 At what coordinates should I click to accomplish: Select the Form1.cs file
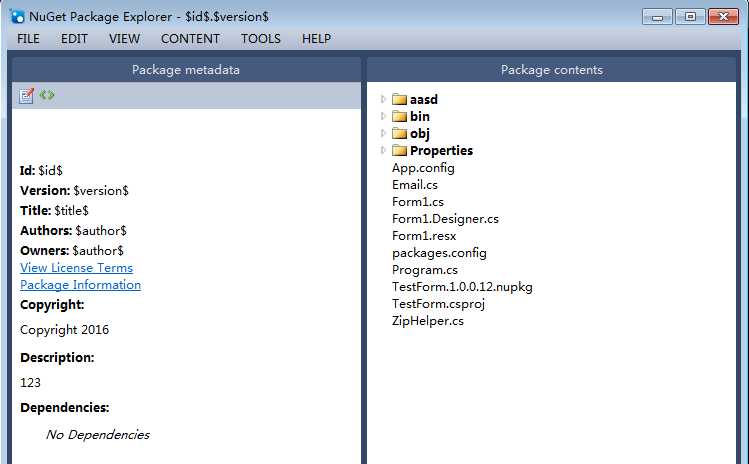418,202
